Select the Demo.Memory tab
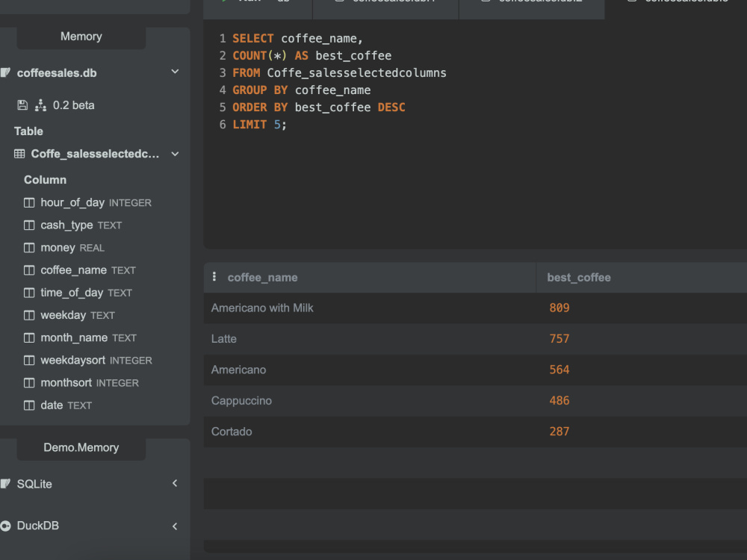Image resolution: width=747 pixels, height=560 pixels. tap(81, 447)
